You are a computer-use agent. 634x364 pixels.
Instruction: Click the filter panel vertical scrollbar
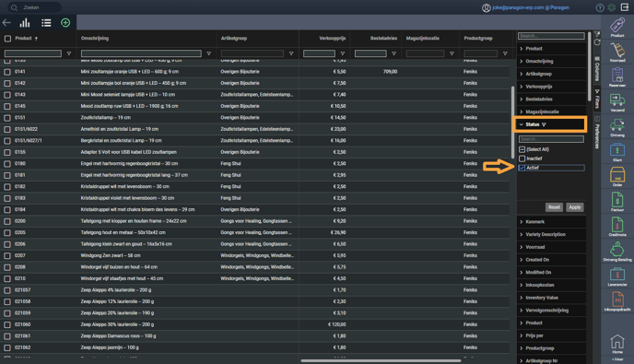[590, 66]
